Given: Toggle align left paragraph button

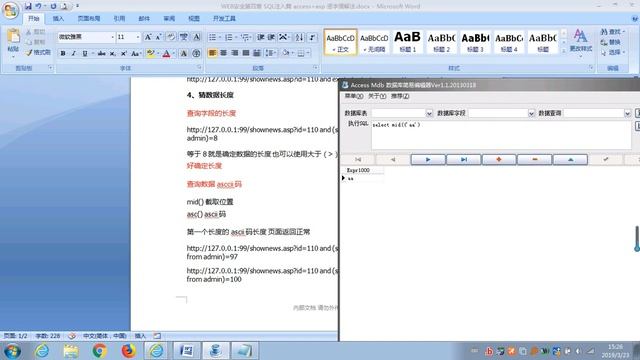Looking at the screenshot, I should click(x=212, y=53).
